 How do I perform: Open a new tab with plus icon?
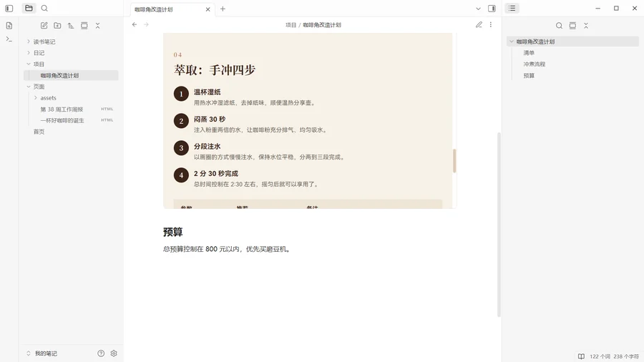(223, 9)
